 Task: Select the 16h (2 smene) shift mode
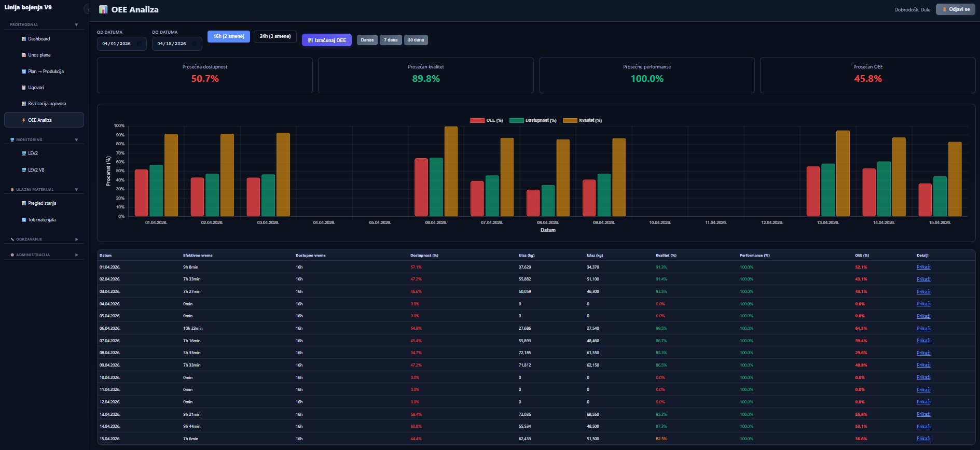pos(229,36)
